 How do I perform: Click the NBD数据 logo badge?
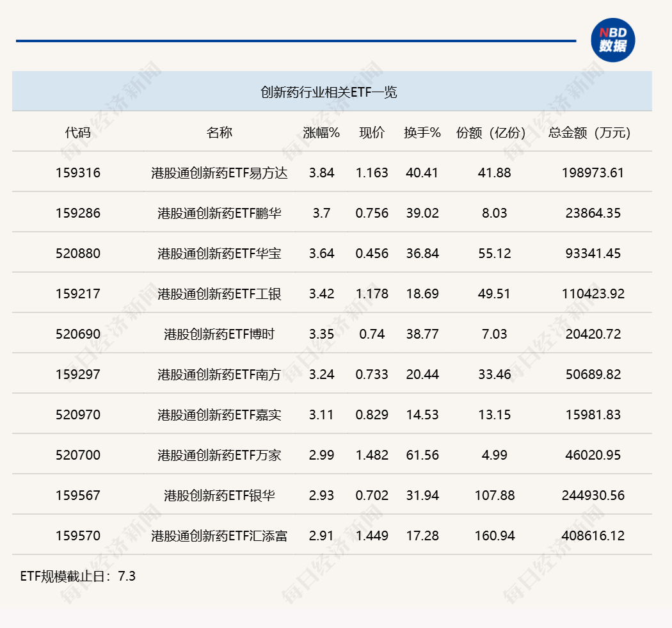(x=613, y=40)
